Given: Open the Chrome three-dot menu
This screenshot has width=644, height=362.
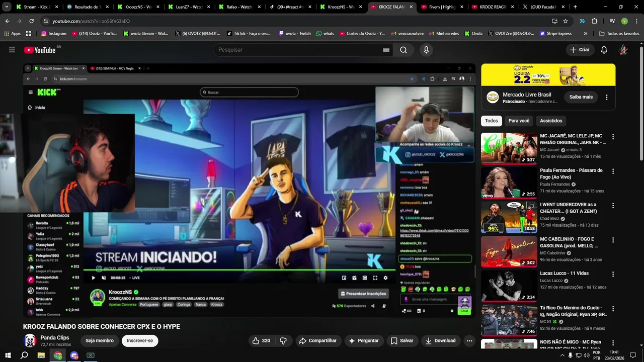Looking at the screenshot, I should (x=636, y=21).
